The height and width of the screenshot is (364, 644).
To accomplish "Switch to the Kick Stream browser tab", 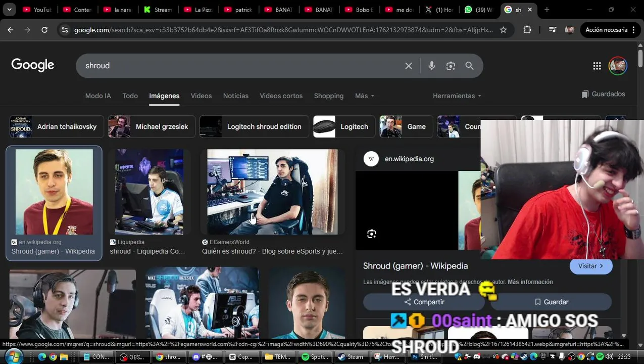I will point(158,10).
